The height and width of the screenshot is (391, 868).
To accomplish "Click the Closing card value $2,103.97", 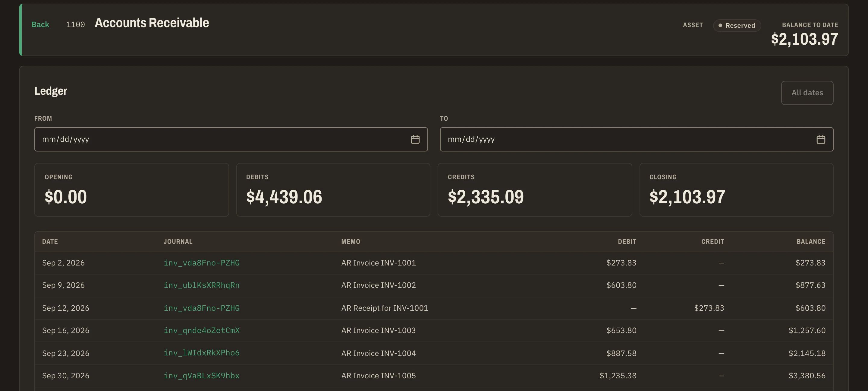I will click(687, 197).
